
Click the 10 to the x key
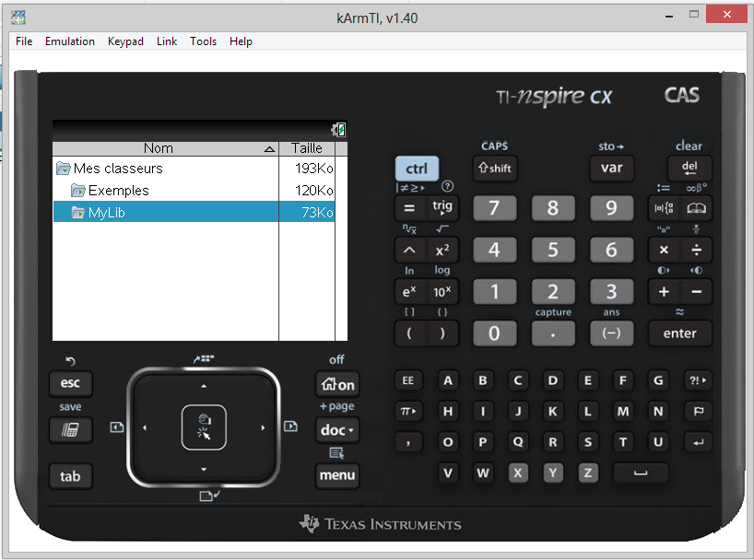(x=442, y=292)
